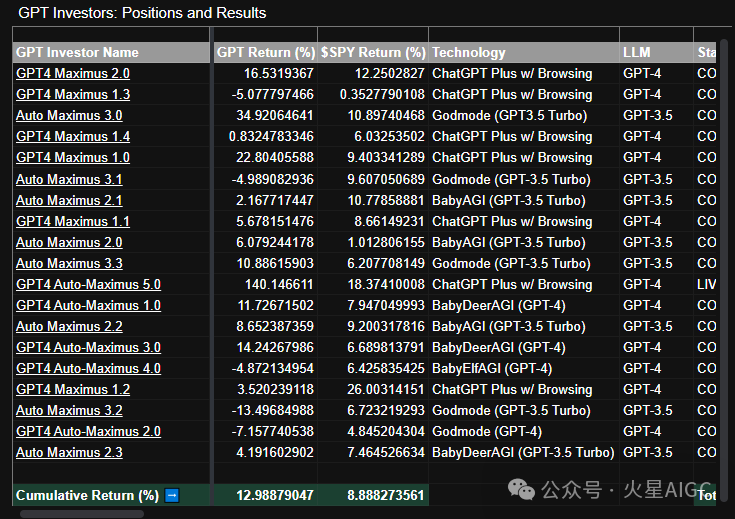
Task: Open the Auto Maximus 2.1 link
Action: click(x=69, y=200)
